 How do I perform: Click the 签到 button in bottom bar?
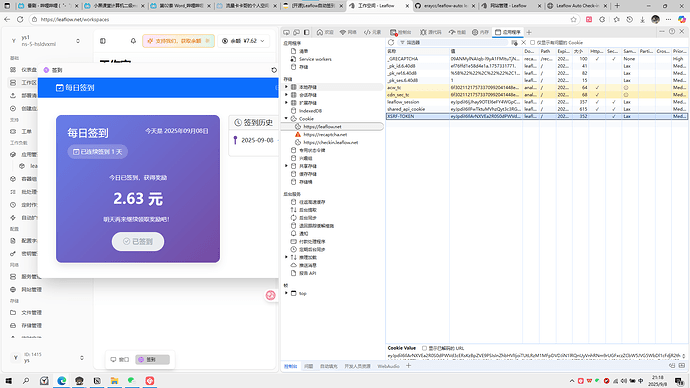[152, 359]
